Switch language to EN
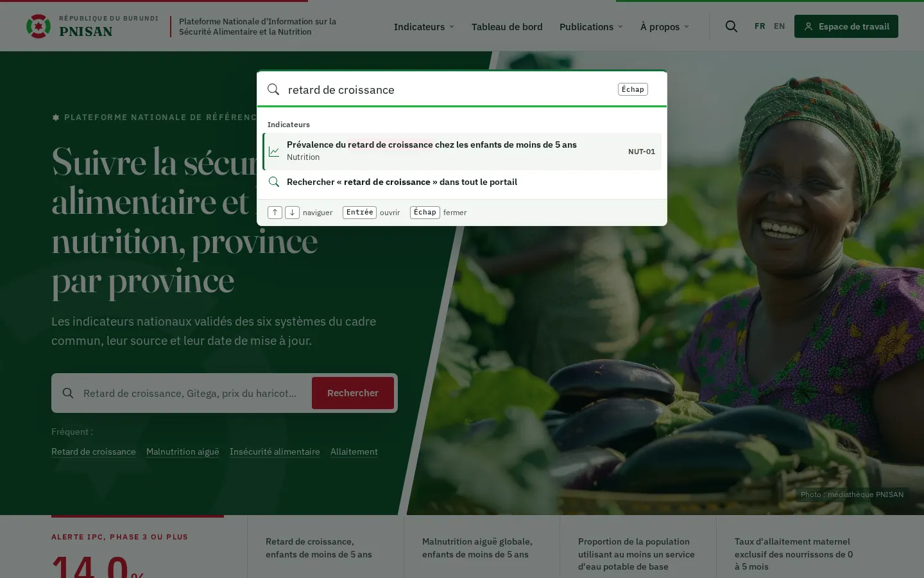Viewport: 924px width, 578px height. pos(779,26)
